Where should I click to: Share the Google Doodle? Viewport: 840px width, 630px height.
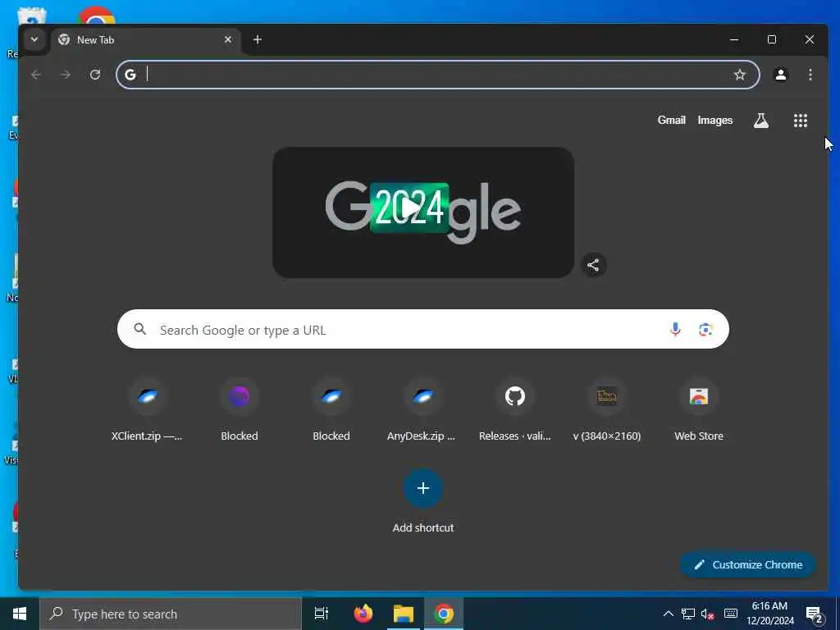pos(593,265)
